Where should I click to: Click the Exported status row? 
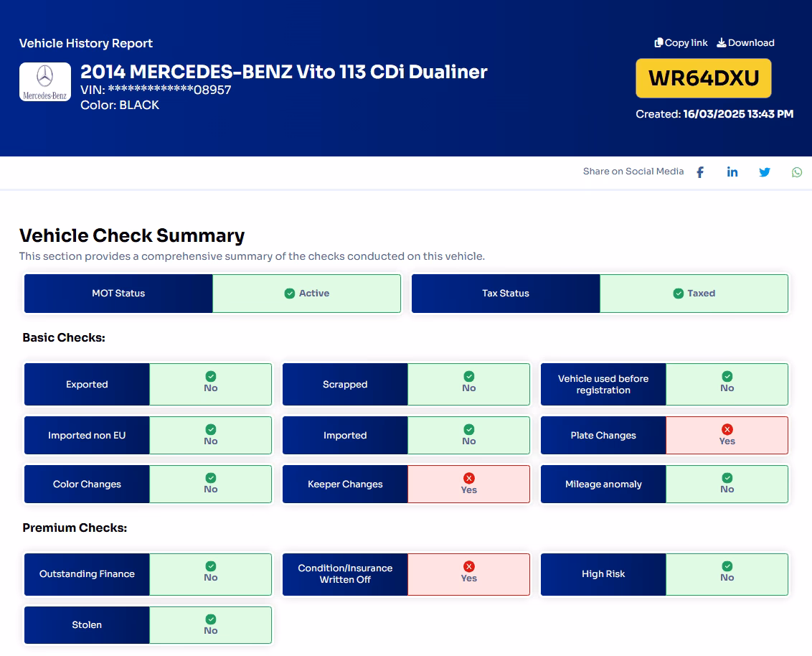click(86, 384)
